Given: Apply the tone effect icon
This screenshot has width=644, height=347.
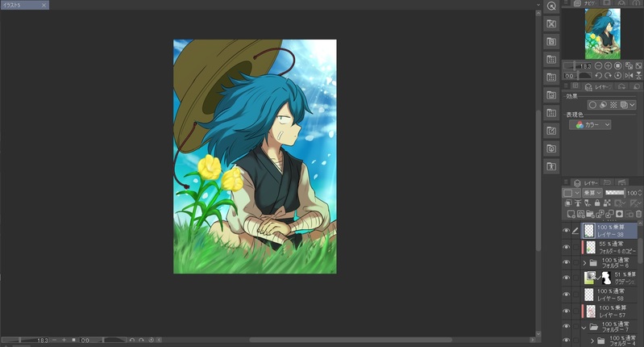Looking at the screenshot, I should [613, 105].
